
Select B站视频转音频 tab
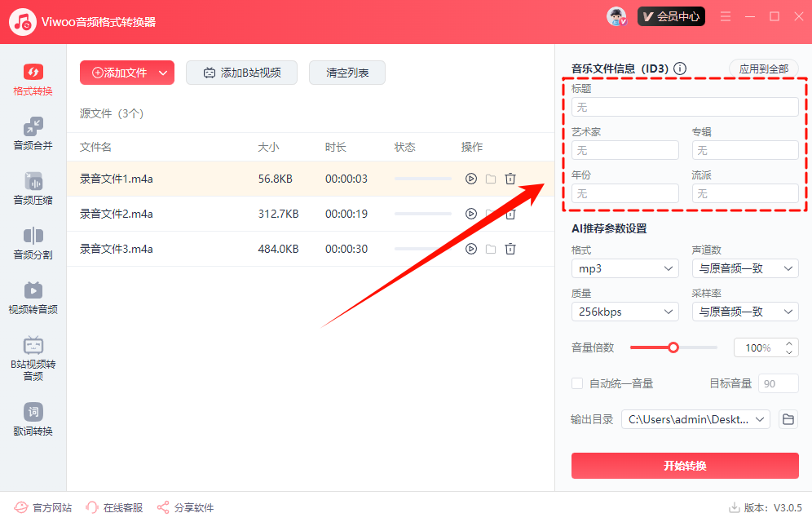(33, 356)
